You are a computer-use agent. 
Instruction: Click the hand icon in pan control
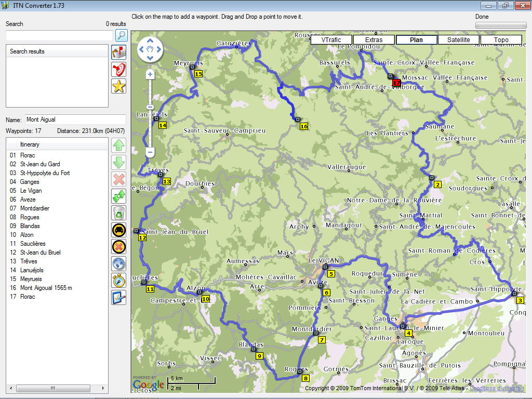150,49
